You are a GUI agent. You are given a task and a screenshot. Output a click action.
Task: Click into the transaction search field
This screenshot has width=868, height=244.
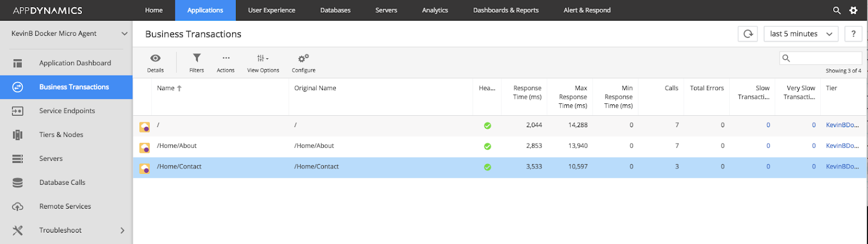pos(821,58)
